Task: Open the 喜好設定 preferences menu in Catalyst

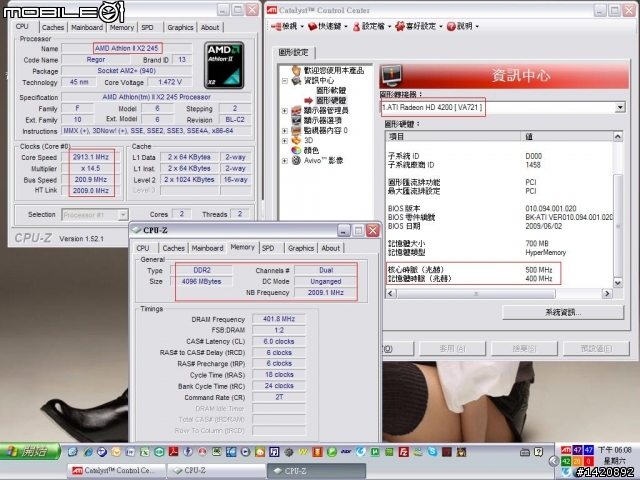Action: [419, 26]
